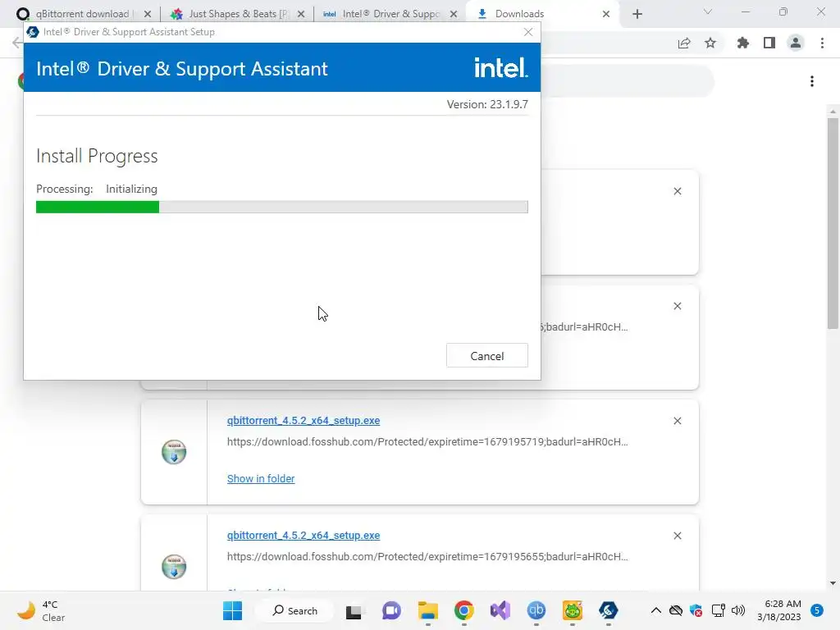The width and height of the screenshot is (840, 630).
Task: Open the Intel Driver Assistant taskbar icon
Action: coord(608,610)
